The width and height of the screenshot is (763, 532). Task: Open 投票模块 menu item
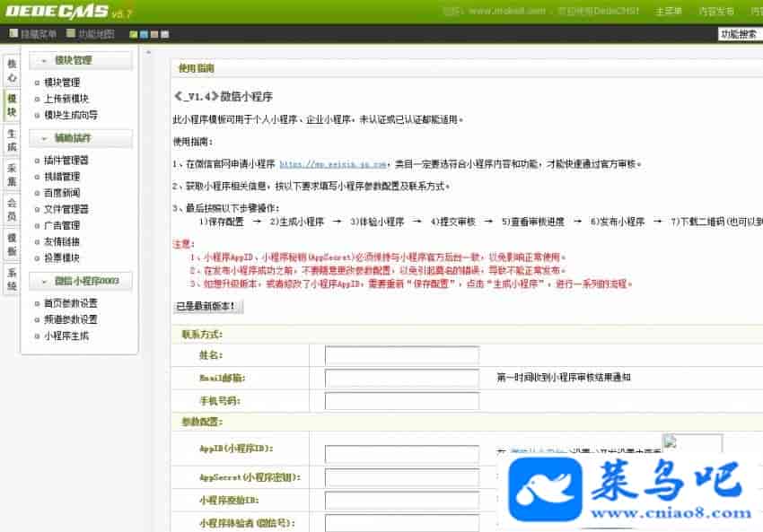tap(62, 258)
